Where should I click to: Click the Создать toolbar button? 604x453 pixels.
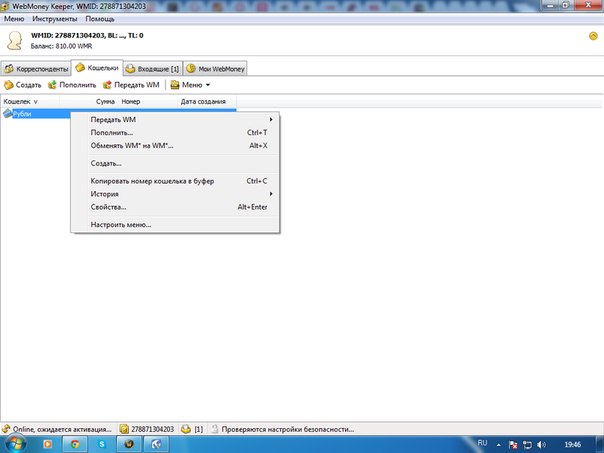pos(22,85)
